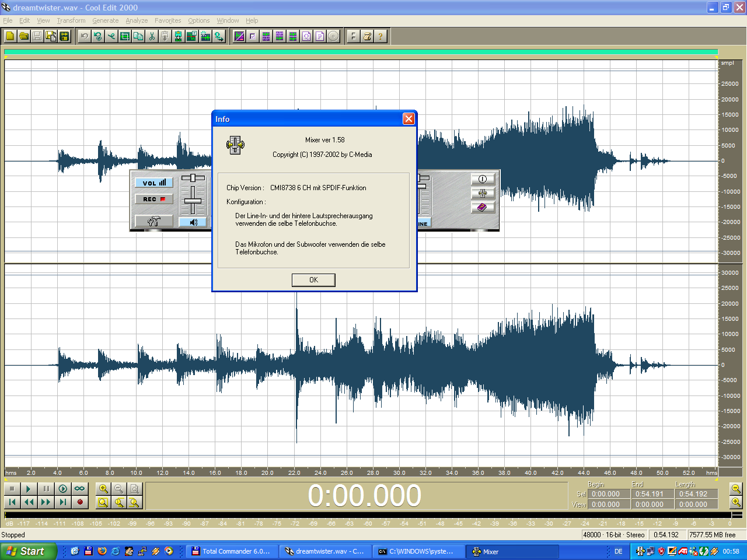Click the Play to End circled button
This screenshot has width=747, height=560.
point(62,489)
